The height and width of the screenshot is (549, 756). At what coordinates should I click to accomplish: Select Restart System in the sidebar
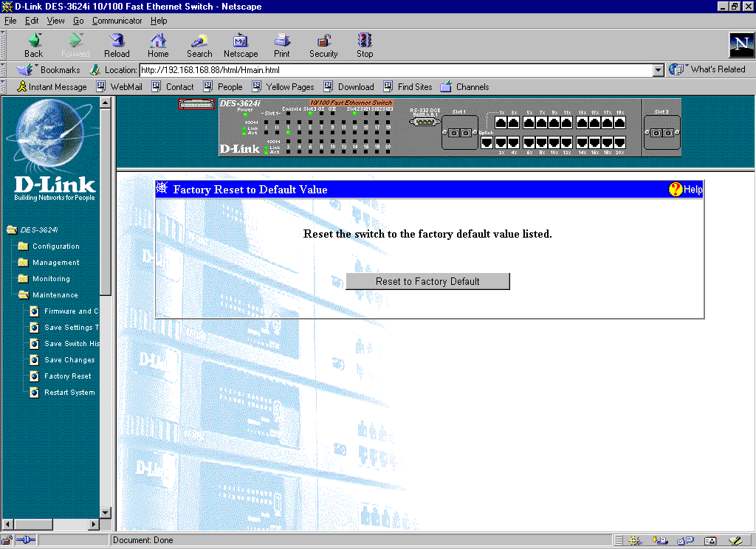(x=69, y=393)
